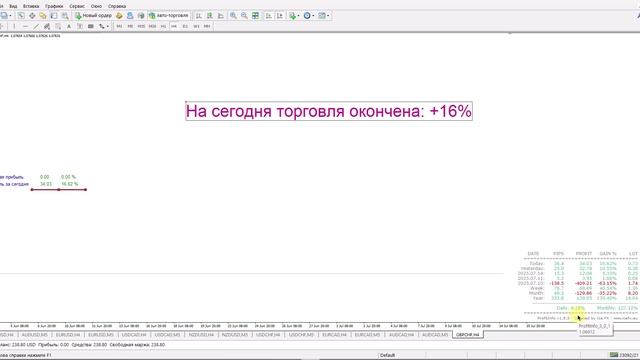Expand the new chart dropdown arrow

(10, 16)
